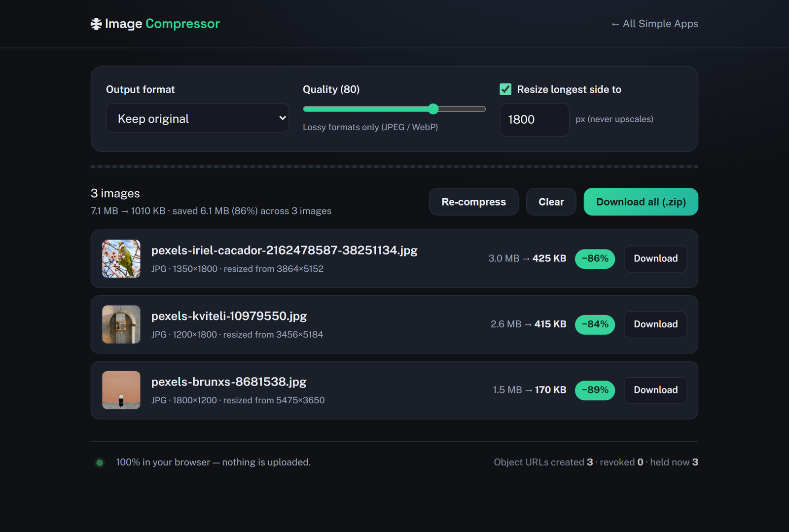Click the '1.5 MB → 170 KB' size text
Screen dimensions: 789x532
[530, 390]
